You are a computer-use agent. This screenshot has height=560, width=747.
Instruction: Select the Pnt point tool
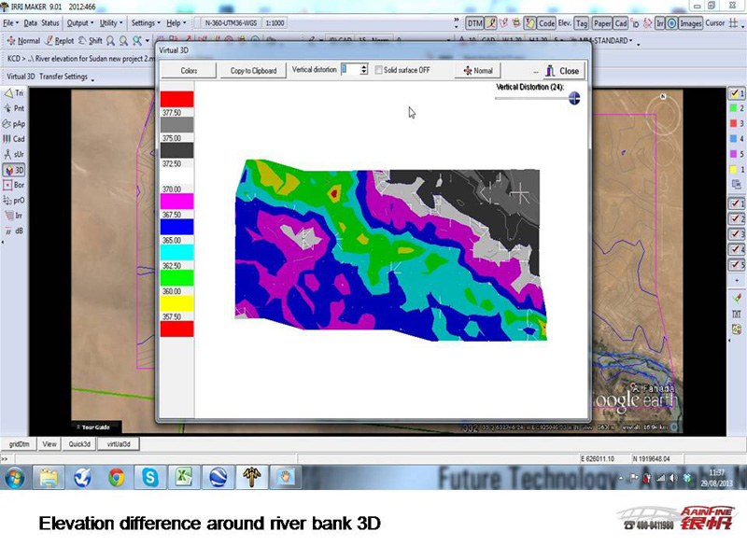pos(14,108)
